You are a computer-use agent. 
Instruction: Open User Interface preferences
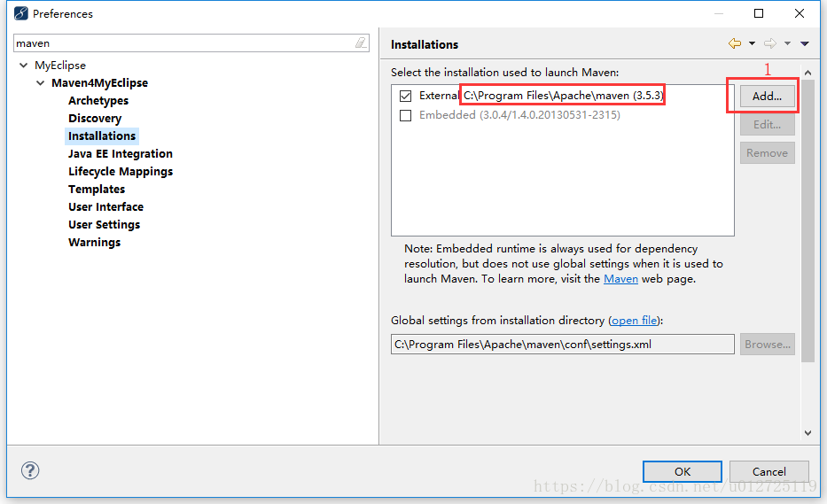[x=105, y=206]
